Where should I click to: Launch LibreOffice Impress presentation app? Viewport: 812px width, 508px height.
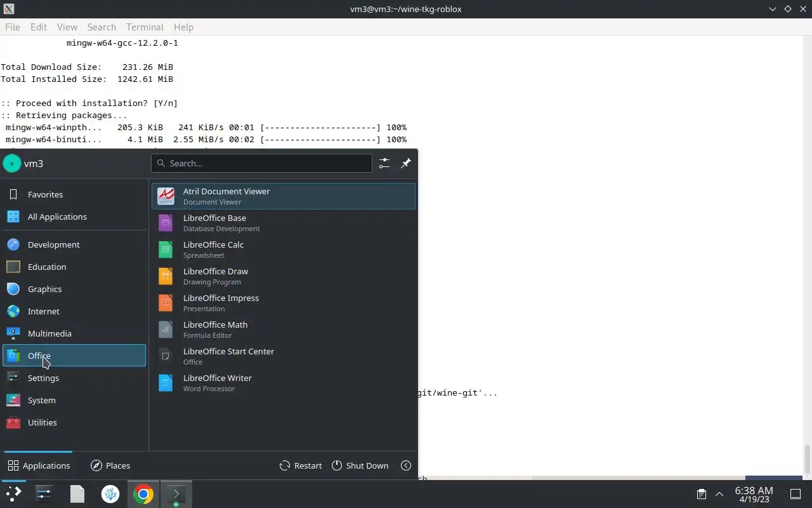[284, 303]
